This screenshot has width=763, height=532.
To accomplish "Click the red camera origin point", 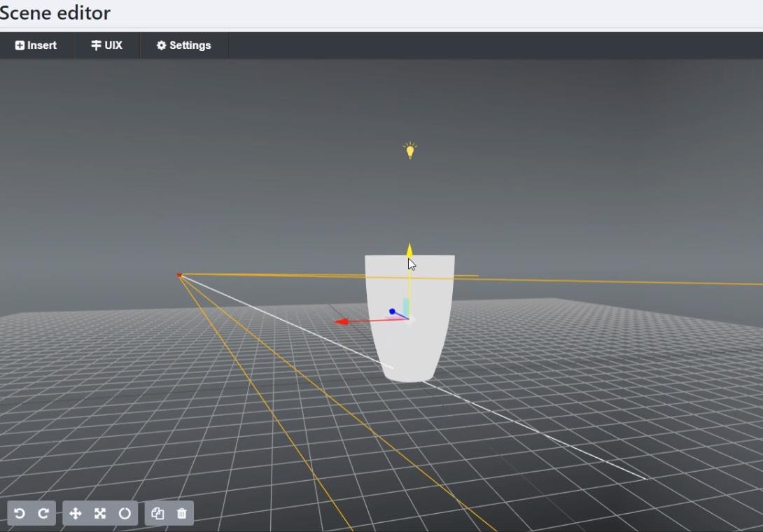I will click(x=179, y=276).
